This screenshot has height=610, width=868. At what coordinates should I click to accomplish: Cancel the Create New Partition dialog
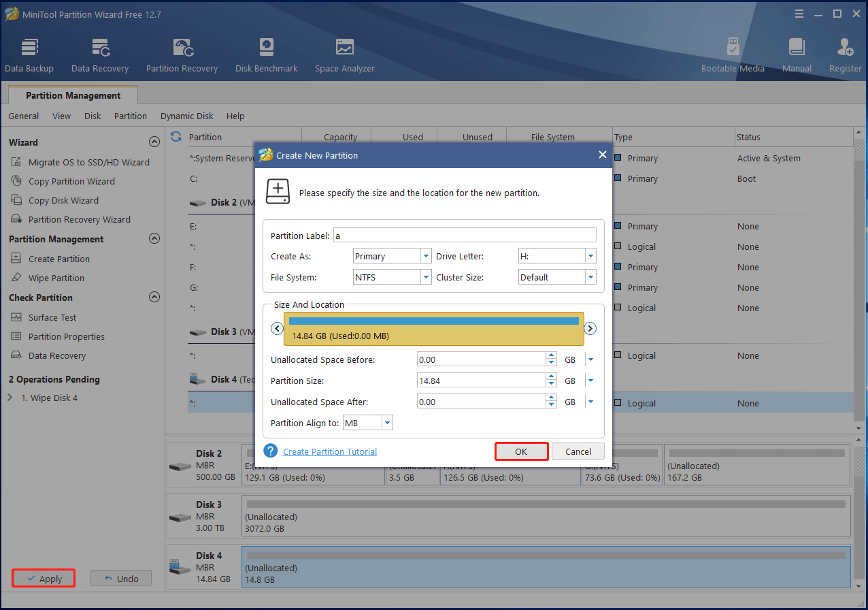click(x=578, y=451)
